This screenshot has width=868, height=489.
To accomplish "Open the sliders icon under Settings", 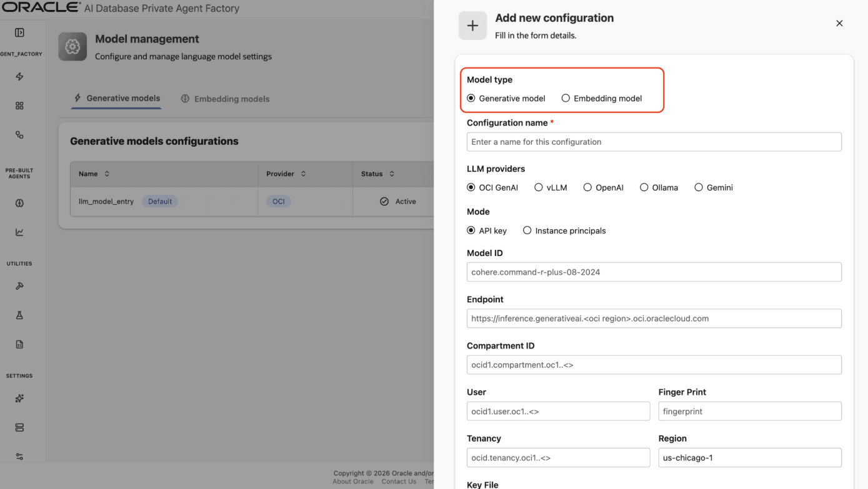I will click(x=19, y=457).
